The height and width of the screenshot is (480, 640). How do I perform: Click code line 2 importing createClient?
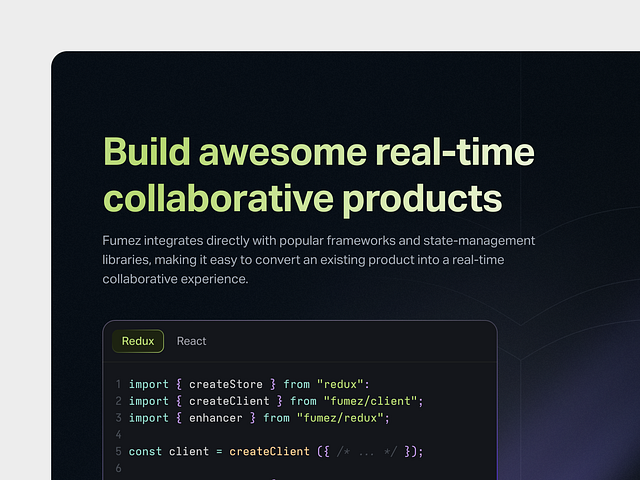pos(276,401)
